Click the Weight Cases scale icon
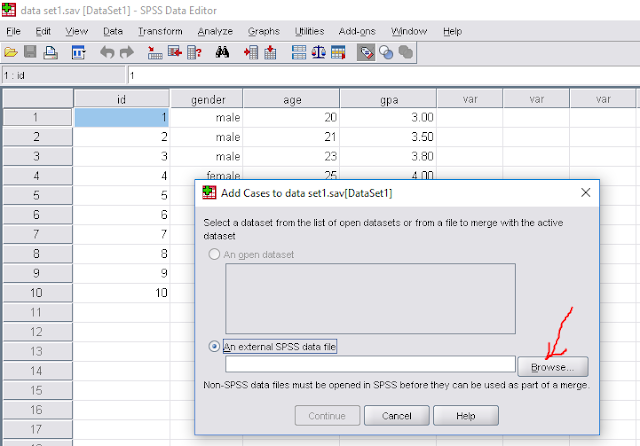Screen dimensions: 640x446 [318, 53]
